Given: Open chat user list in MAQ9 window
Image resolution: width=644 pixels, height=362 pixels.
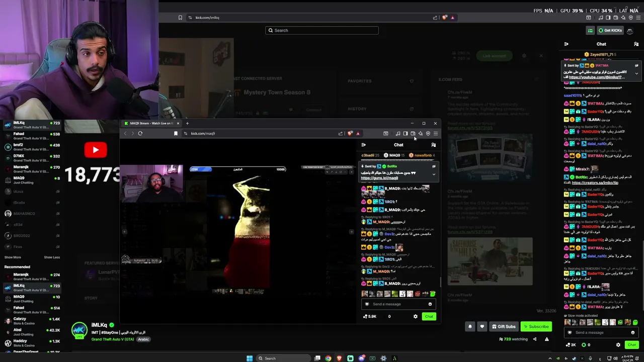Looking at the screenshot, I should coord(434,145).
